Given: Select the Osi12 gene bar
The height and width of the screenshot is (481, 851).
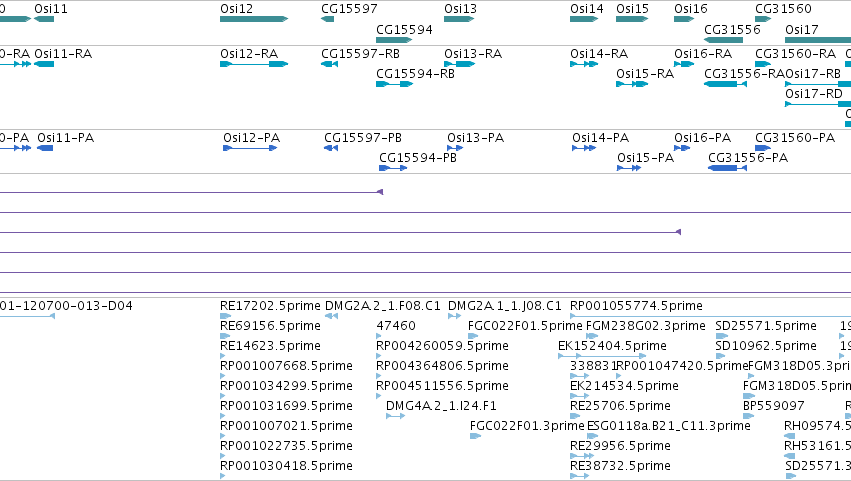Looking at the screenshot, I should [x=254, y=19].
